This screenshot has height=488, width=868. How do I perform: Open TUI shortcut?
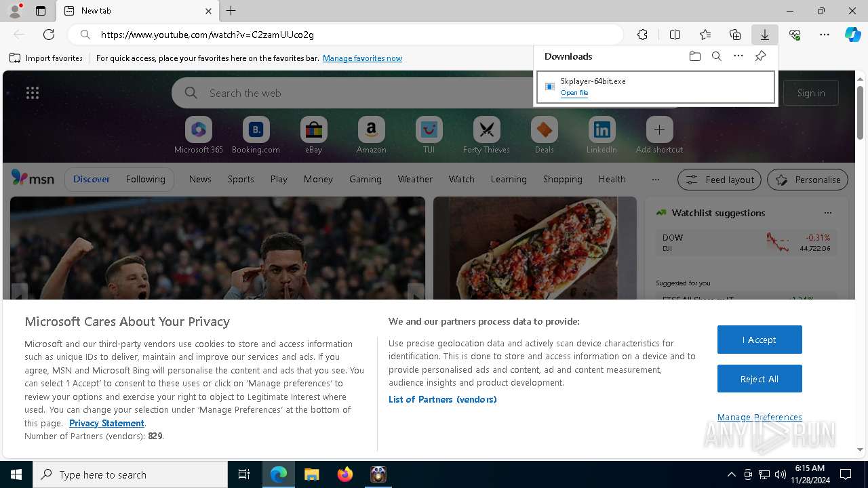coord(429,136)
